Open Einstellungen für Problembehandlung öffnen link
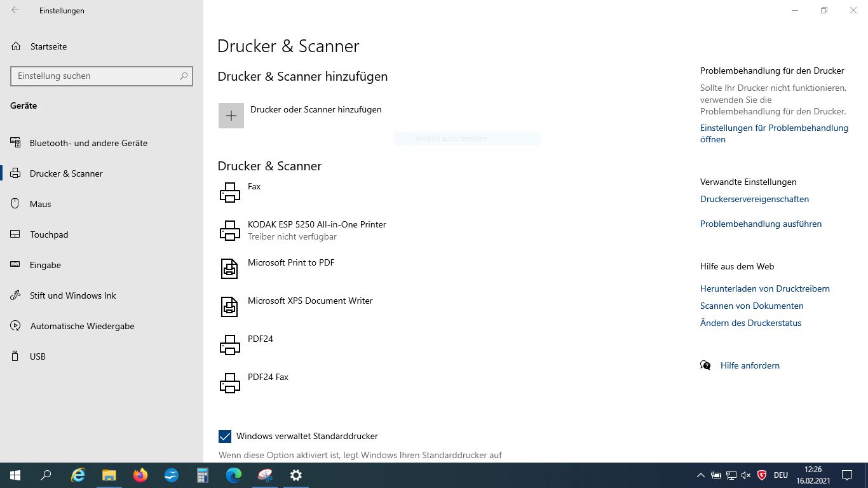868x488 pixels. (x=774, y=133)
